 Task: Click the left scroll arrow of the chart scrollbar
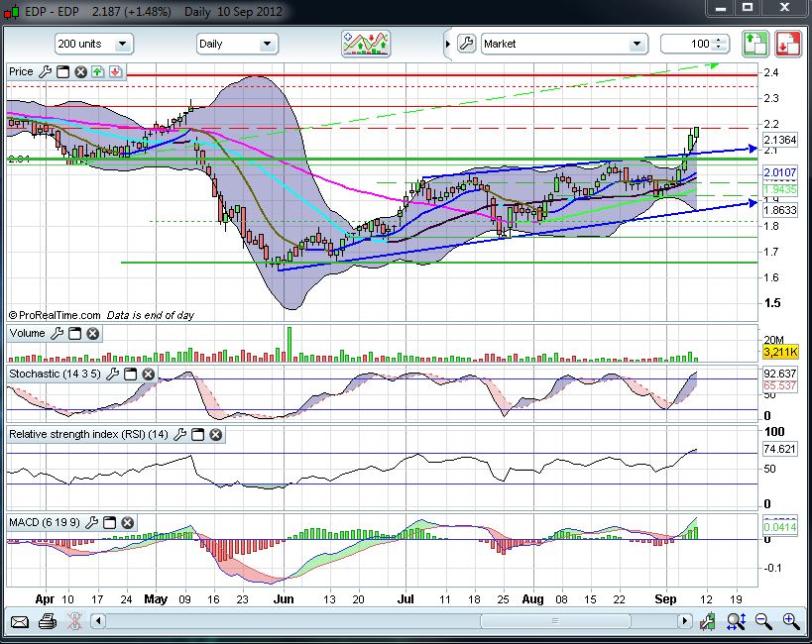pyautogui.click(x=98, y=620)
